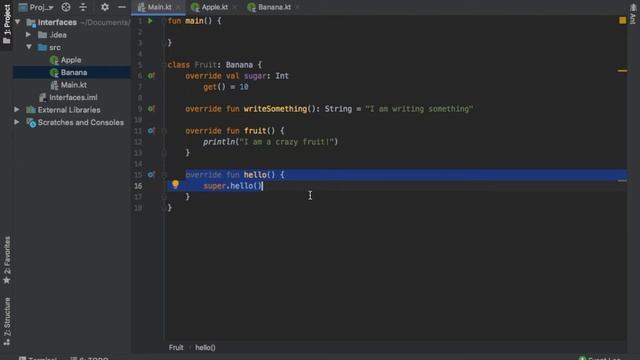Click override gutter icon next to writeSomething
Screen dimensions: 640x360
tap(151, 109)
